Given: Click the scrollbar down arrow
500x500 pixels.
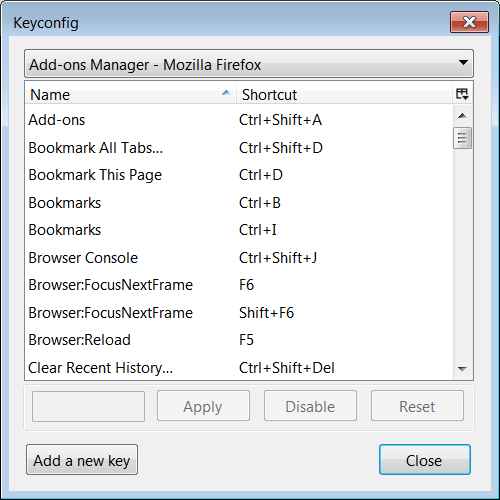Looking at the screenshot, I should (x=462, y=369).
